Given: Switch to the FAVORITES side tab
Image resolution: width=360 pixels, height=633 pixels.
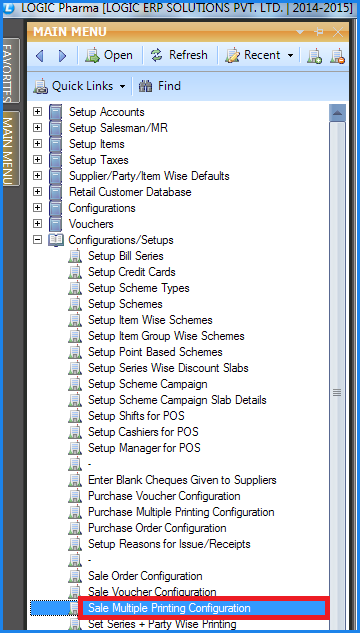Looking at the screenshot, I should pos(11,71).
